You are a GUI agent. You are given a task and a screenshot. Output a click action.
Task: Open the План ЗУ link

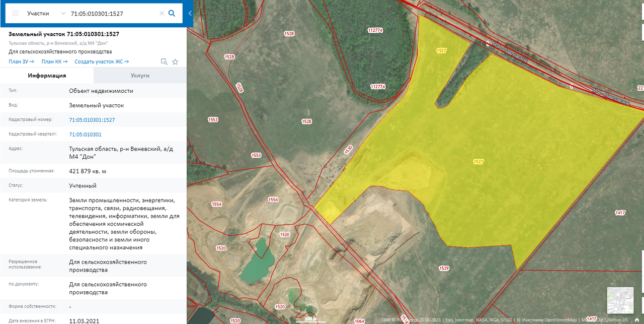[x=21, y=62]
